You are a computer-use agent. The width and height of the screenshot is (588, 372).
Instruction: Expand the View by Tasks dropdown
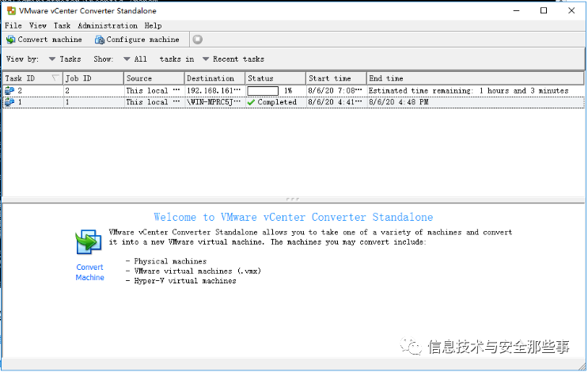[x=65, y=59]
